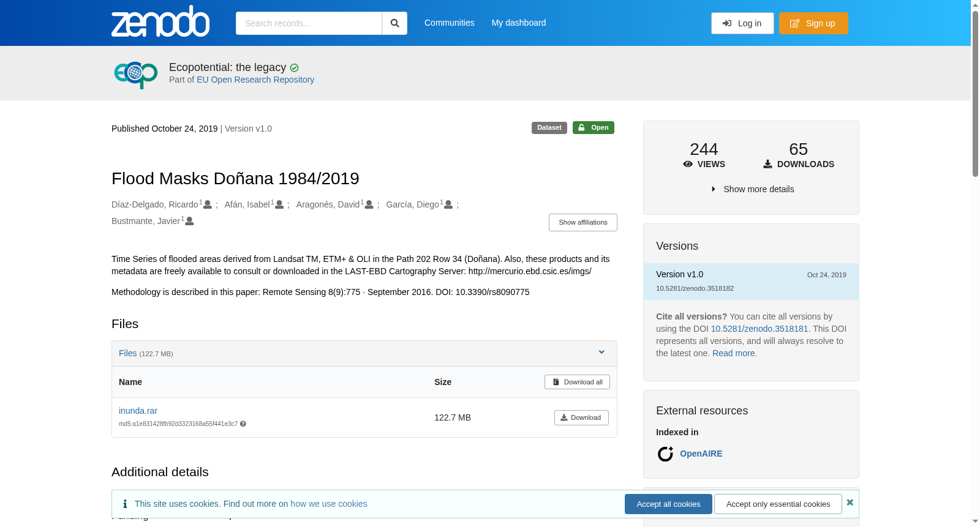Click the DOI text 10.5281/zenodo.3518182

[695, 288]
